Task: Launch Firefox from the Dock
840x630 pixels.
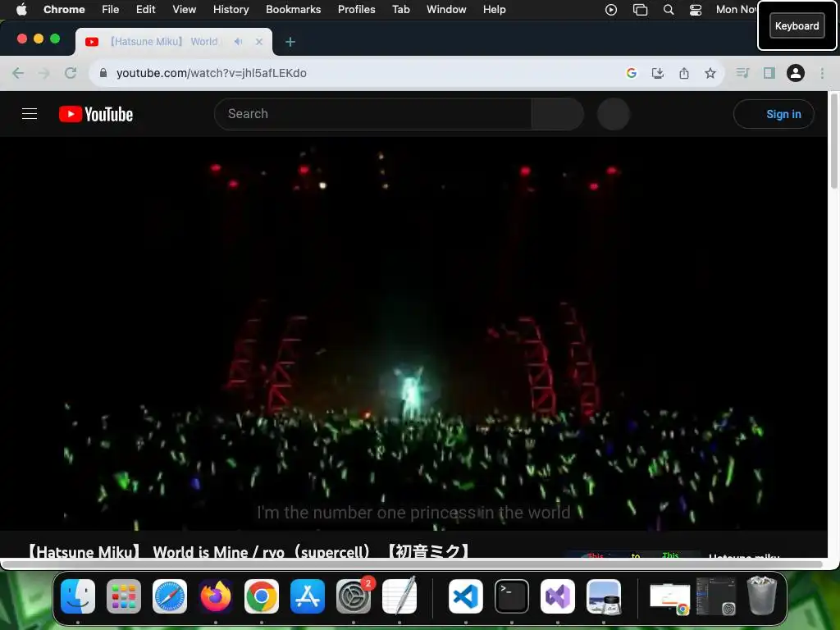Action: tap(216, 596)
